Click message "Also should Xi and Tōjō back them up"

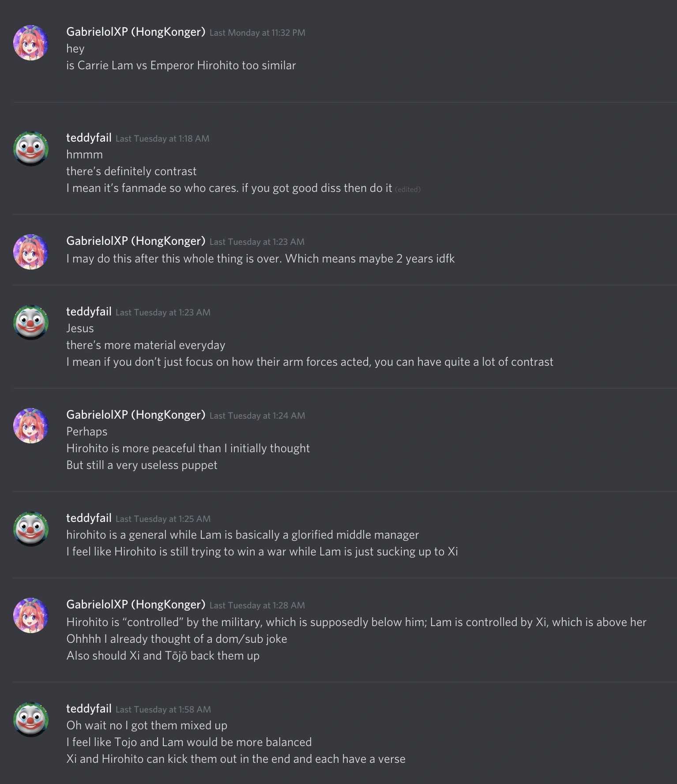[163, 656]
